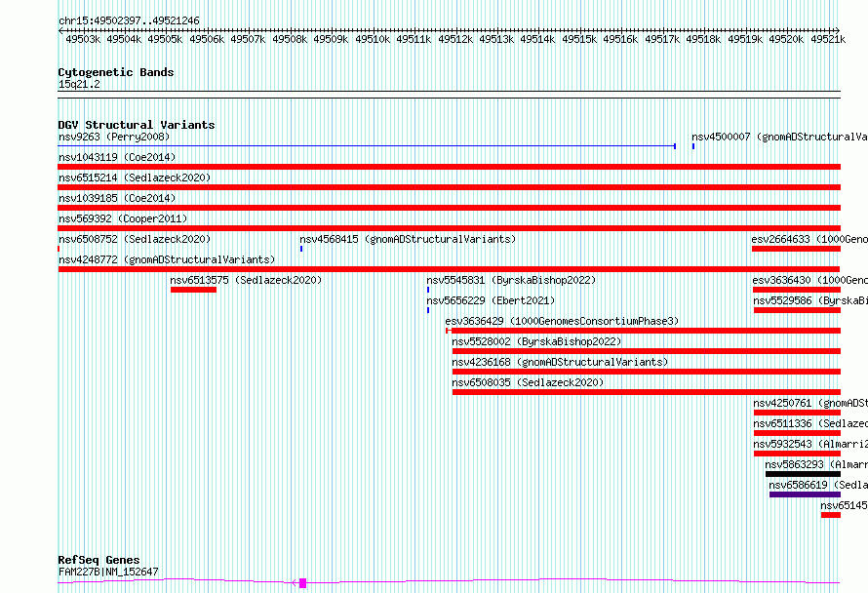The image size is (868, 593).
Task: Select nsv1039185 (Coe2014) label
Action: (117, 198)
